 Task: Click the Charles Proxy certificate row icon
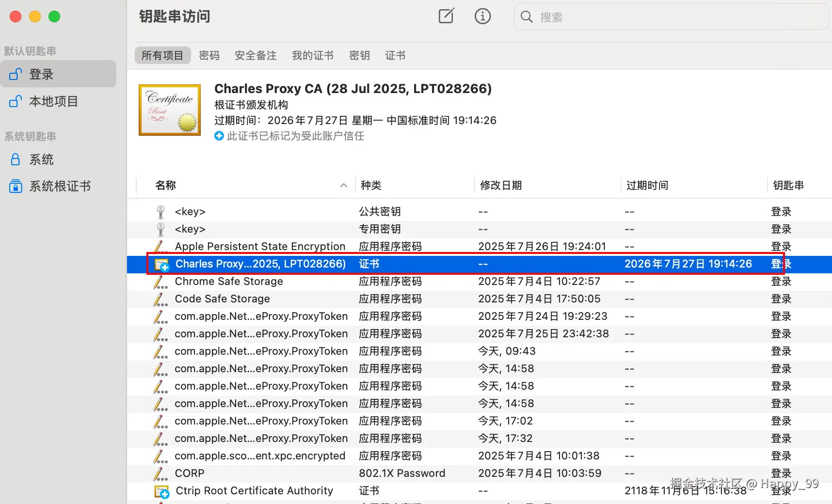tap(161, 264)
